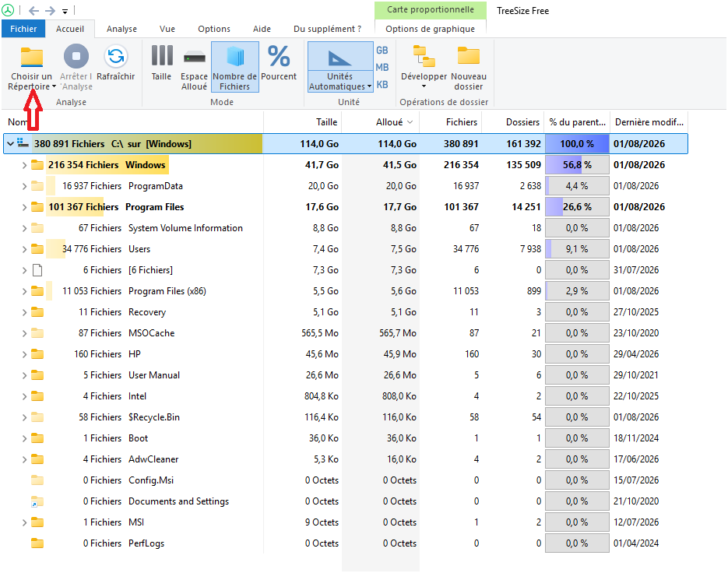This screenshot has width=728, height=573.
Task: Open the Options tab
Action: 214,29
